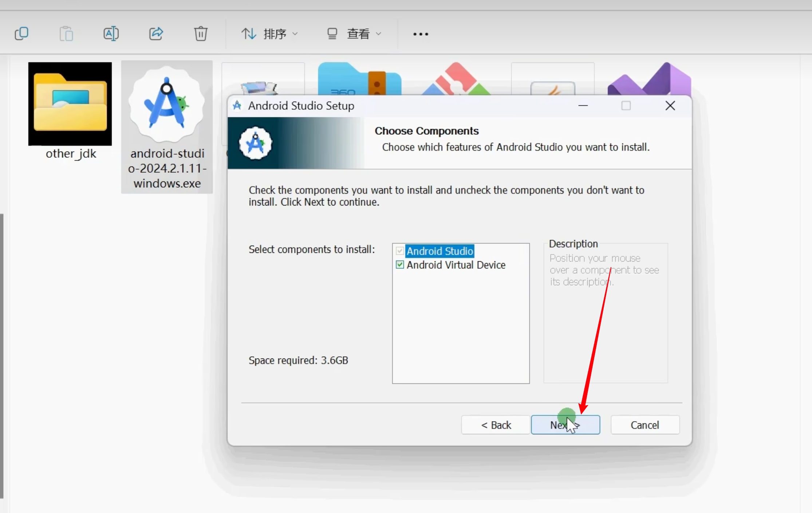The image size is (812, 513).
Task: Select android-studio-2024.2.1.11-windows.exe file
Action: (x=167, y=127)
